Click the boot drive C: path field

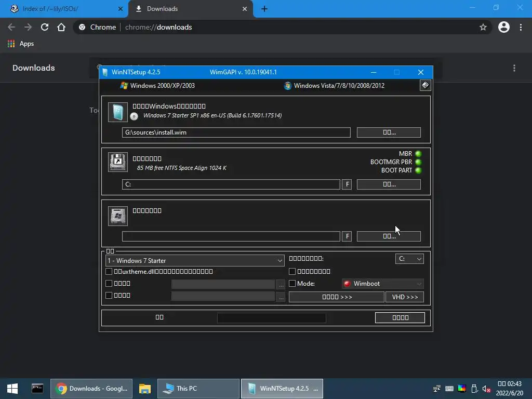[231, 184]
